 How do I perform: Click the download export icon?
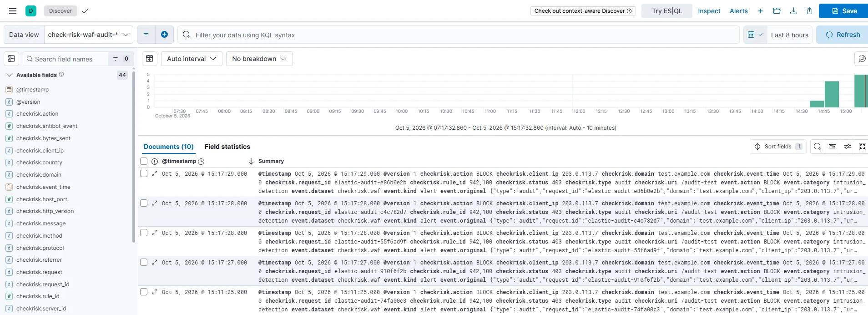click(x=793, y=11)
